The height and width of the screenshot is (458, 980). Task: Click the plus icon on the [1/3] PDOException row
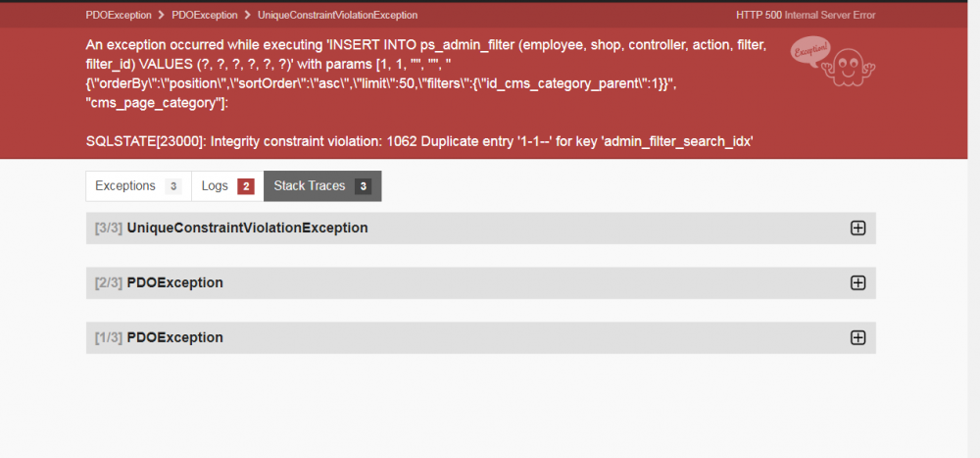click(857, 337)
